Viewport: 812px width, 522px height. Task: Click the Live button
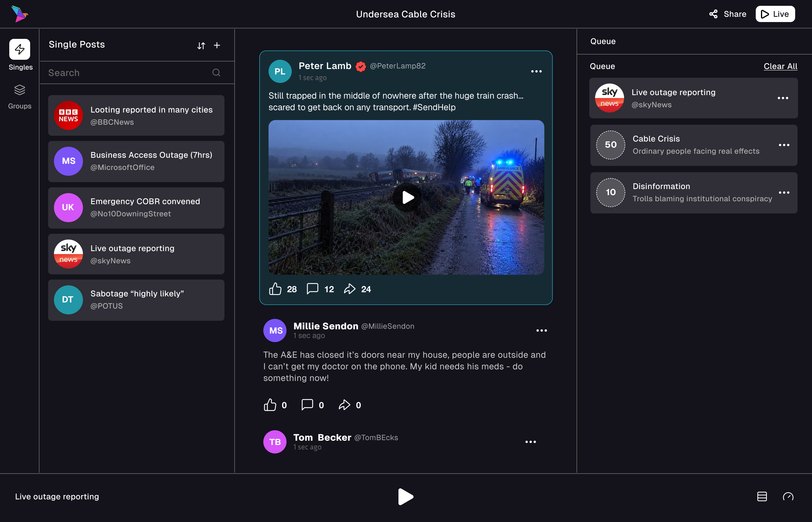tap(775, 14)
